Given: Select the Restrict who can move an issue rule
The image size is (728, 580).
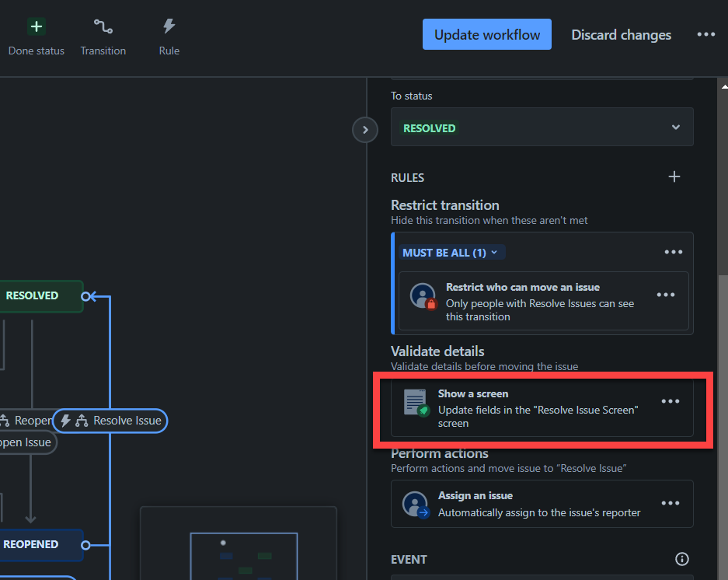Looking at the screenshot, I should (543, 301).
